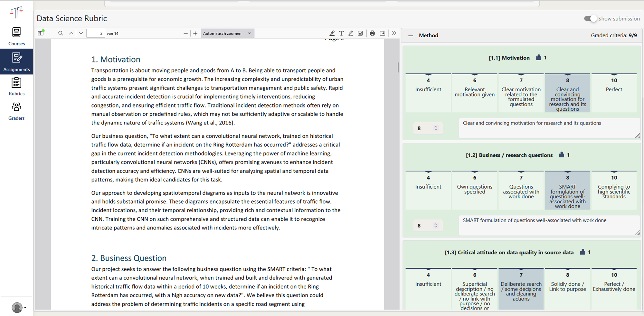The width and height of the screenshot is (644, 316).
Task: Click the weight icon beside [1.2] research questions
Action: click(562, 155)
